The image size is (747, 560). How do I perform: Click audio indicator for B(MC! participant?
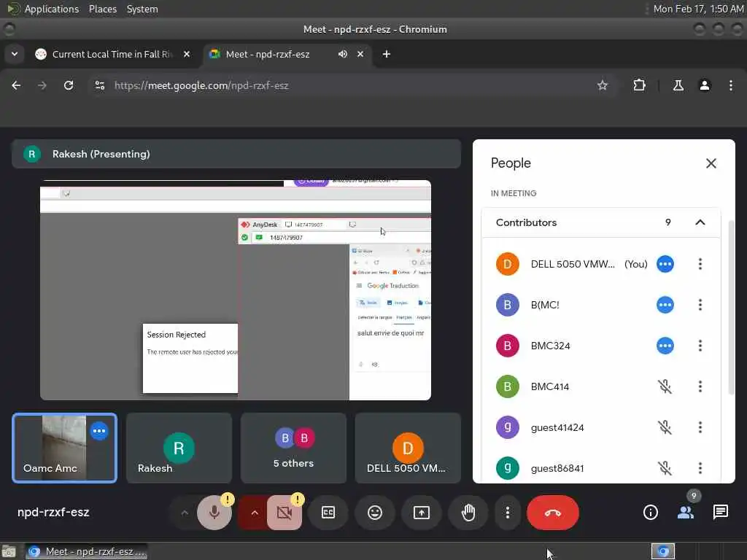[x=665, y=305]
